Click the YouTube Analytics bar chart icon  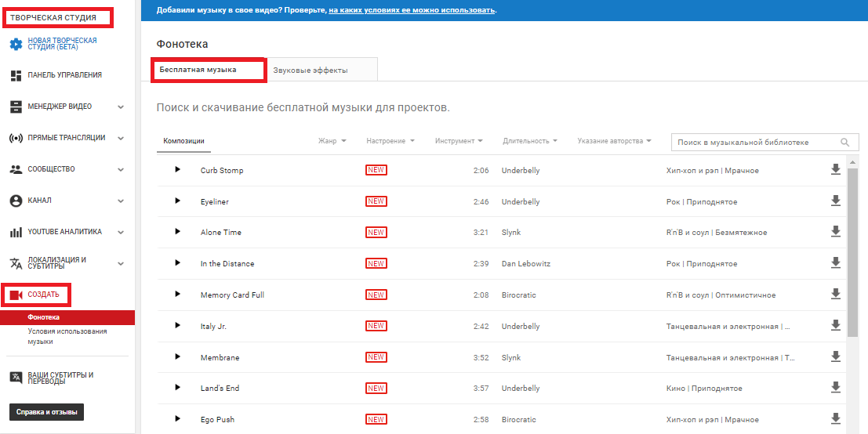[x=16, y=232]
